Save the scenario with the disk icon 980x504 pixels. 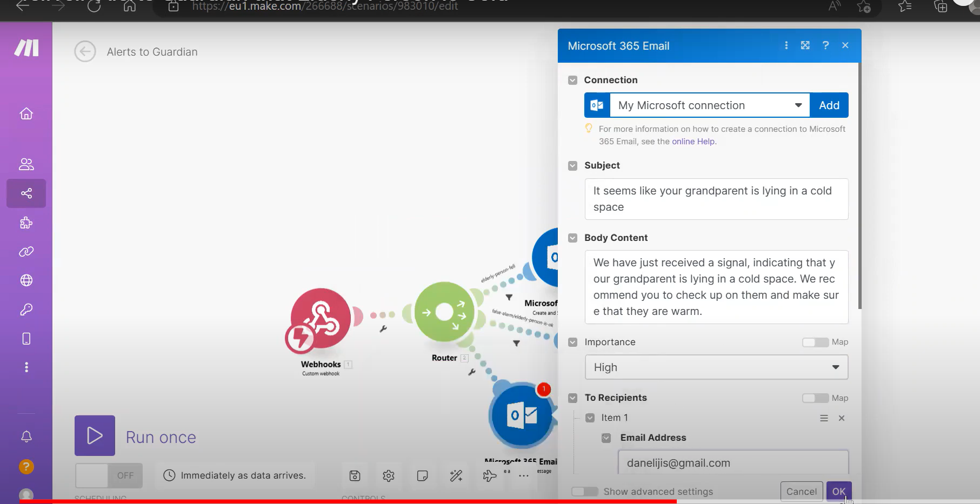(x=355, y=475)
